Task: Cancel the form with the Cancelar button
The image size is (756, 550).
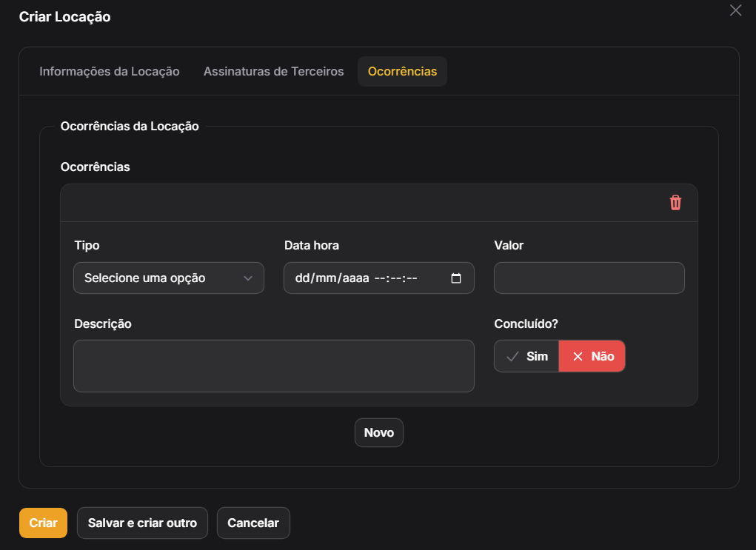Action: pyautogui.click(x=253, y=523)
